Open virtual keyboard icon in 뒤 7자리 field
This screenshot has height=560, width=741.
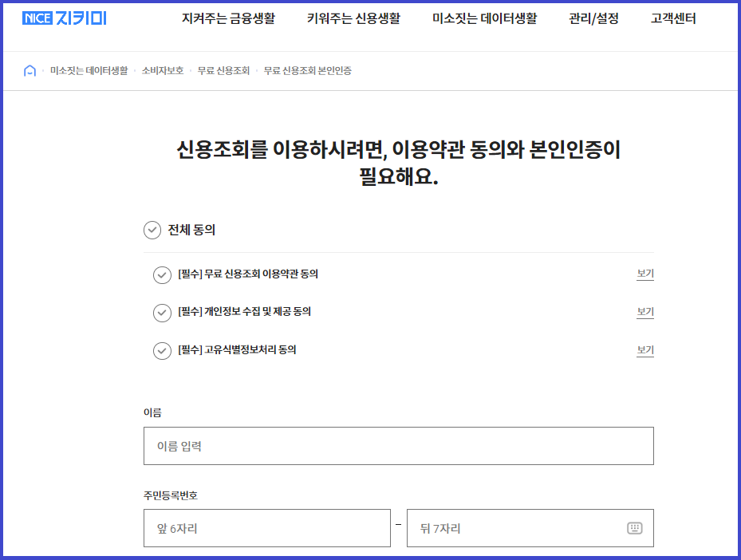click(634, 528)
